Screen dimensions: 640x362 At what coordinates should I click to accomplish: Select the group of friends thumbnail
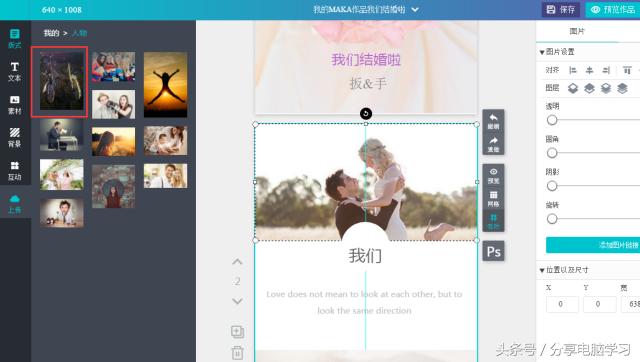click(113, 67)
